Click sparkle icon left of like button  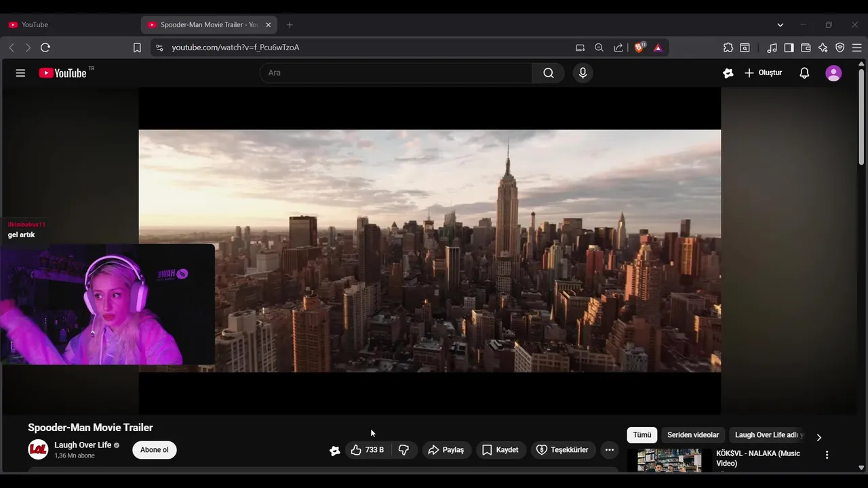pyautogui.click(x=334, y=450)
